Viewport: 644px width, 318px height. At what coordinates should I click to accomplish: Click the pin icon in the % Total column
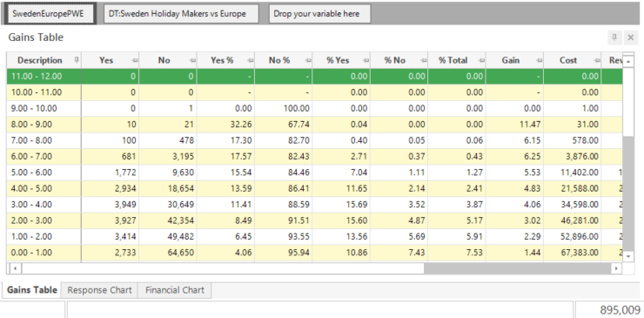481,60
